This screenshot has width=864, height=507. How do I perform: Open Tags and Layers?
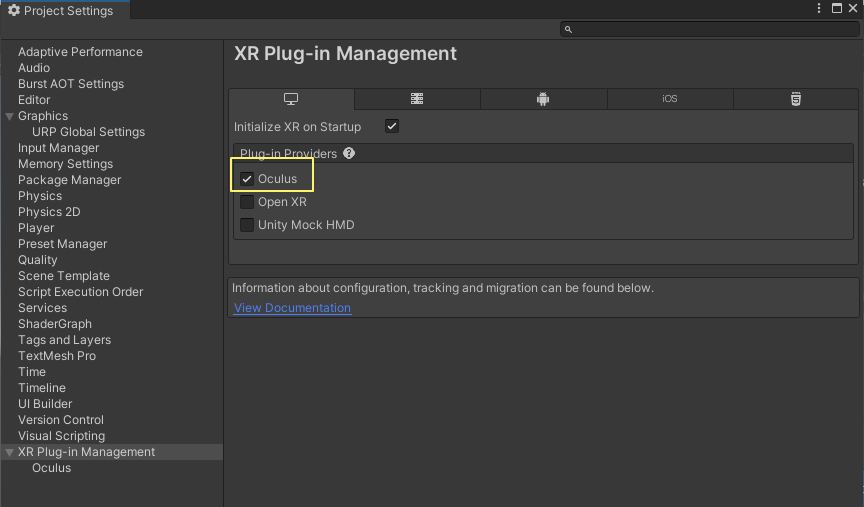(64, 339)
